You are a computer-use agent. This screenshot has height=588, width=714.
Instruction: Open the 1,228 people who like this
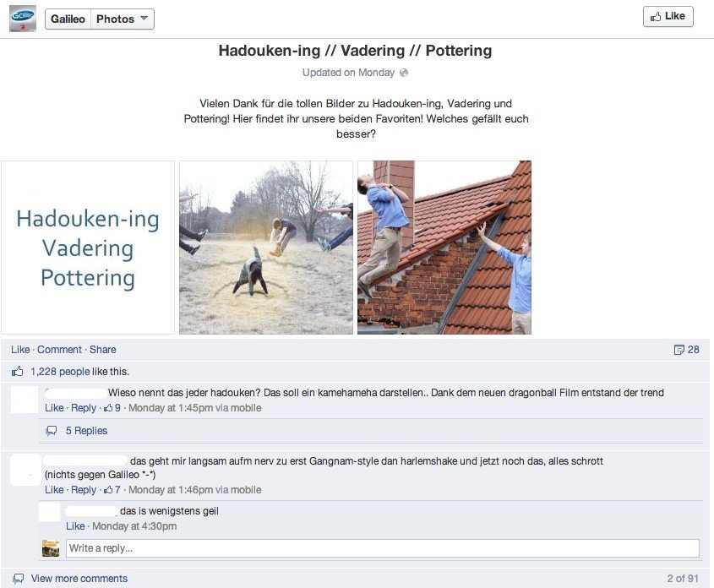tap(60, 372)
